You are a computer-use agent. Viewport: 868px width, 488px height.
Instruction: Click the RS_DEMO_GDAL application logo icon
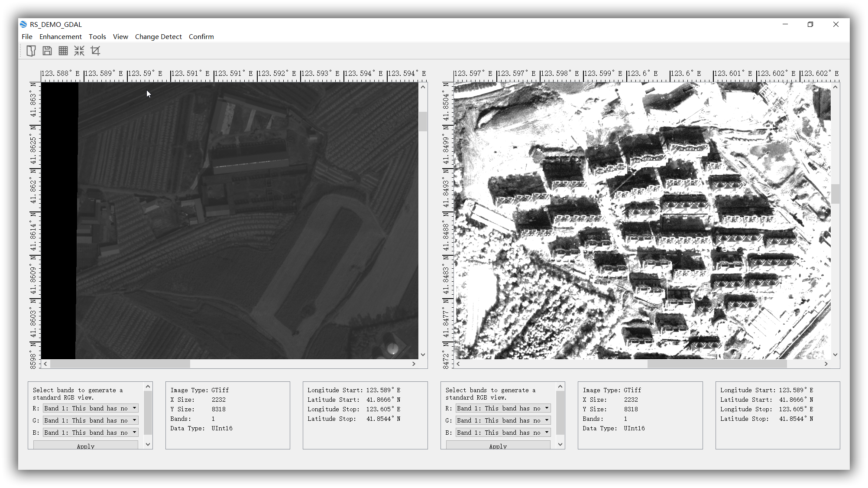pyautogui.click(x=23, y=25)
